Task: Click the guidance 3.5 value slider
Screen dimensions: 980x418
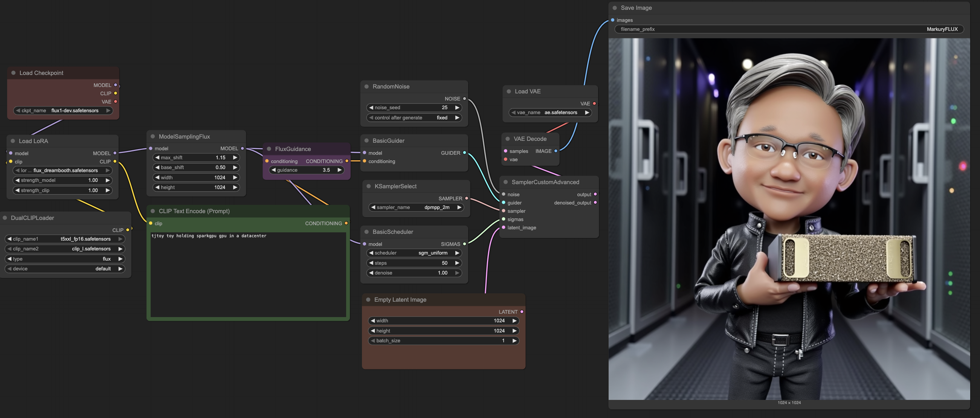Action: click(x=306, y=170)
